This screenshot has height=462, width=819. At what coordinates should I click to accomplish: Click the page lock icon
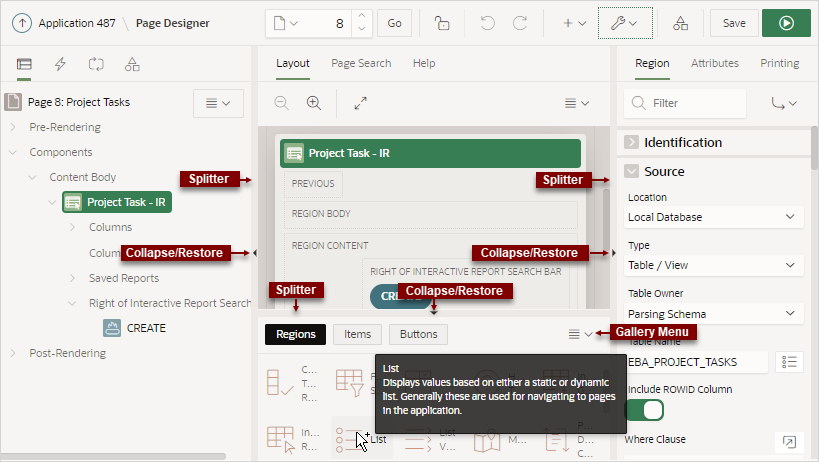pyautogui.click(x=442, y=23)
